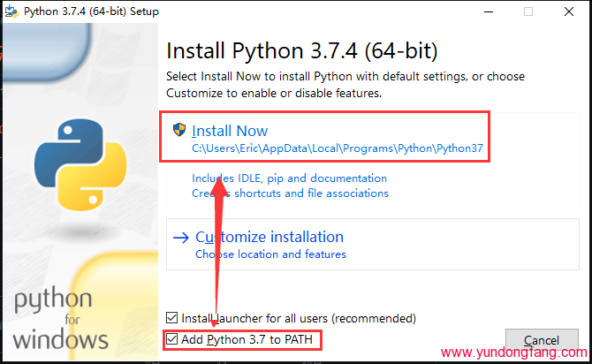Click the Python37 install path link

[338, 148]
